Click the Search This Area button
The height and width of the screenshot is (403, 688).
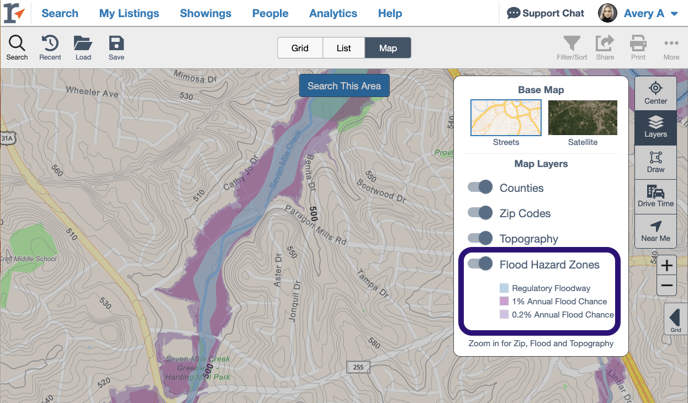pyautogui.click(x=344, y=86)
